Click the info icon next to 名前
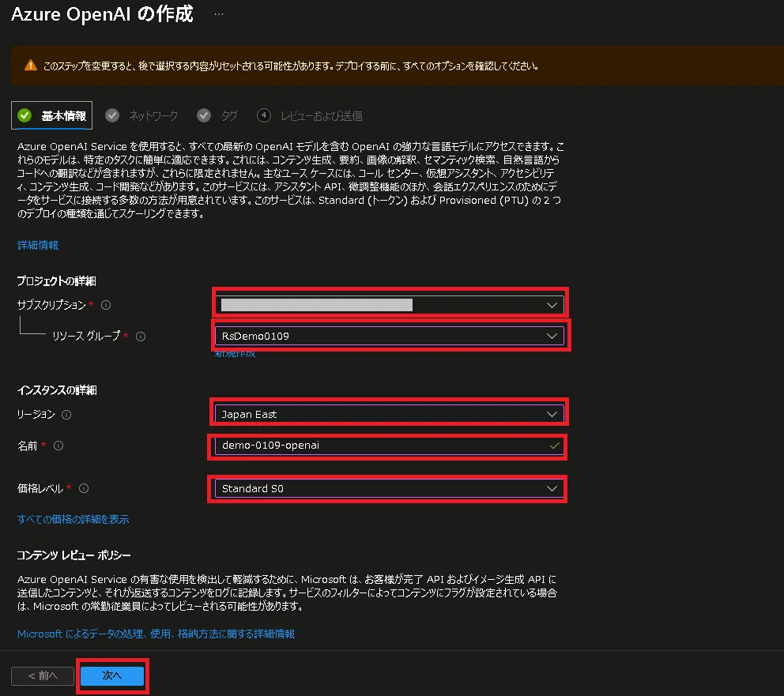784x696 pixels. [58, 446]
